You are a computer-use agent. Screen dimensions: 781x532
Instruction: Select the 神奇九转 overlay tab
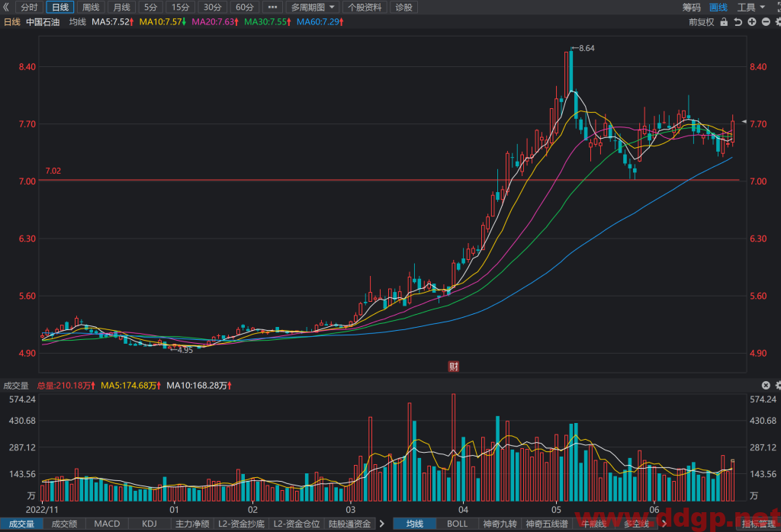click(x=500, y=524)
